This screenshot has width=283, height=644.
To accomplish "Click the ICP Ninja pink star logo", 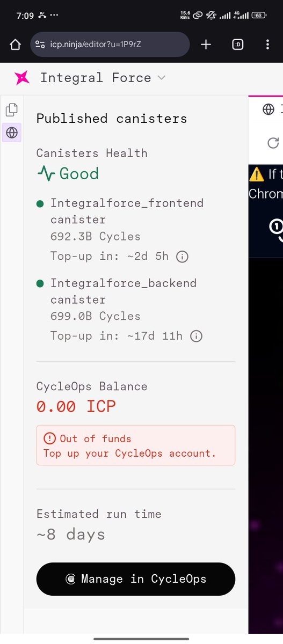I will pyautogui.click(x=22, y=78).
